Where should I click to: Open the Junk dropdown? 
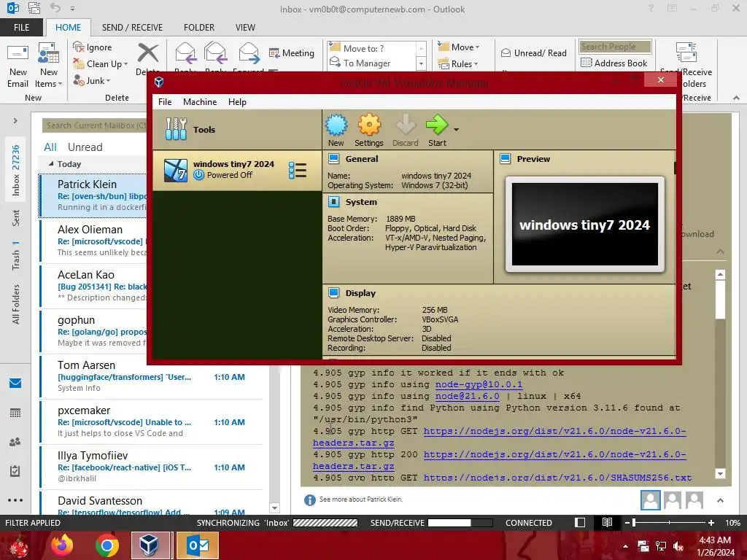click(x=92, y=80)
